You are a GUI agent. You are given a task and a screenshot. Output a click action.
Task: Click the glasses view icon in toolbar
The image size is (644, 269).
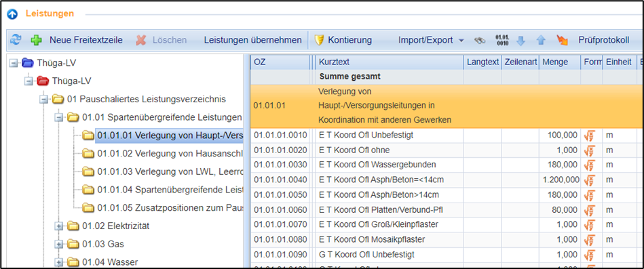click(x=479, y=40)
